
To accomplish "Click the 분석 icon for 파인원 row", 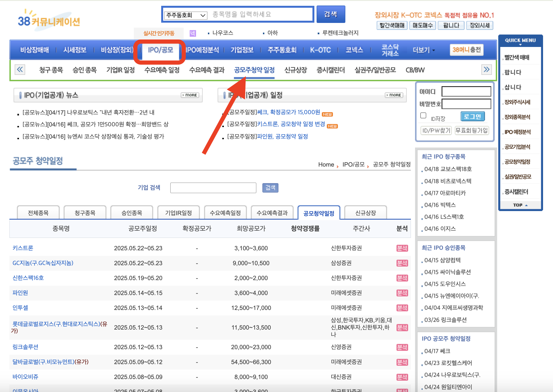I will point(402,293).
